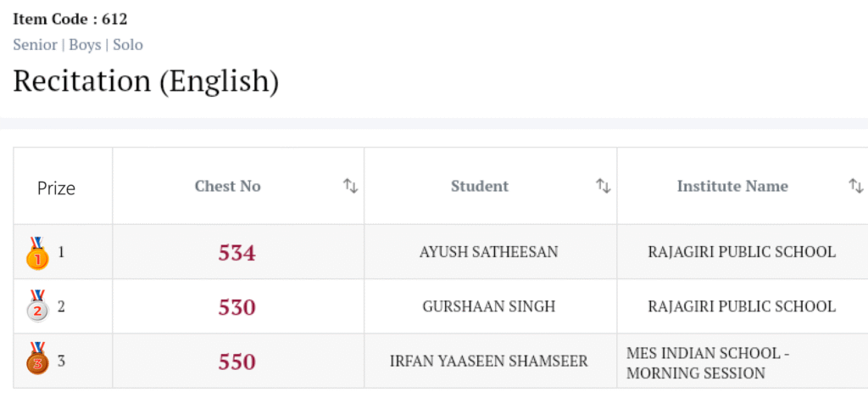The height and width of the screenshot is (415, 868).
Task: Click MES Indian School - Morning Session cell
Action: tap(707, 362)
